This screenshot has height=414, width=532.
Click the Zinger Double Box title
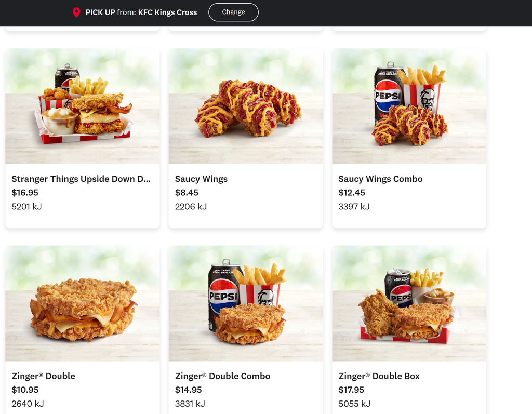pyautogui.click(x=379, y=376)
